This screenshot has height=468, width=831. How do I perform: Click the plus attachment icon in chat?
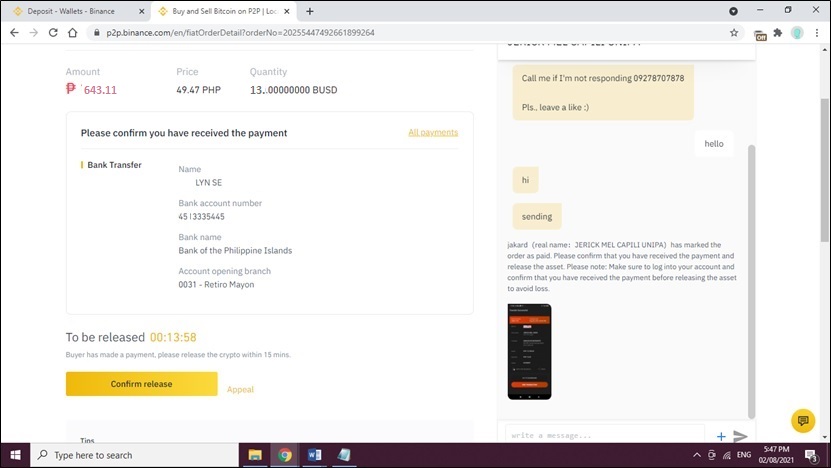(x=721, y=437)
